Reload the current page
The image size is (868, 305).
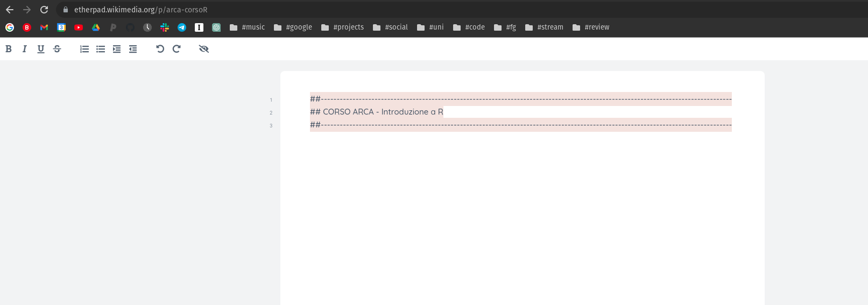pos(44,10)
